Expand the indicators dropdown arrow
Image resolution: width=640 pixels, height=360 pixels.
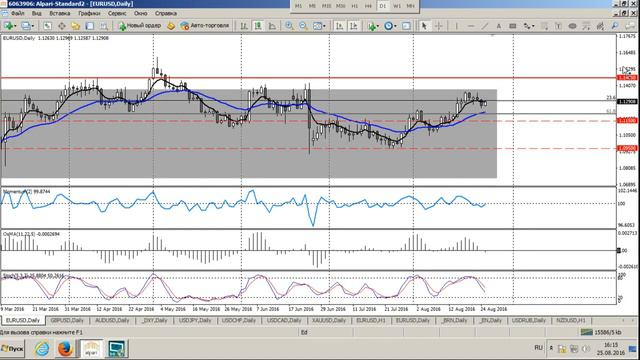point(378,26)
